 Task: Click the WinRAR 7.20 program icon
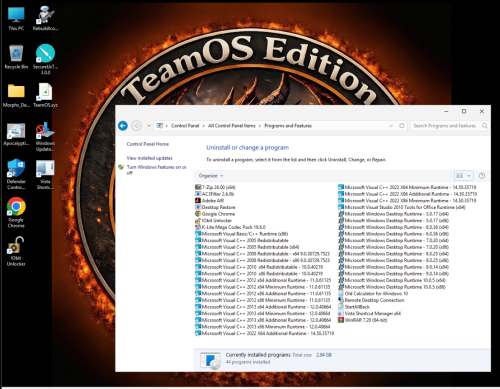[x=341, y=320]
